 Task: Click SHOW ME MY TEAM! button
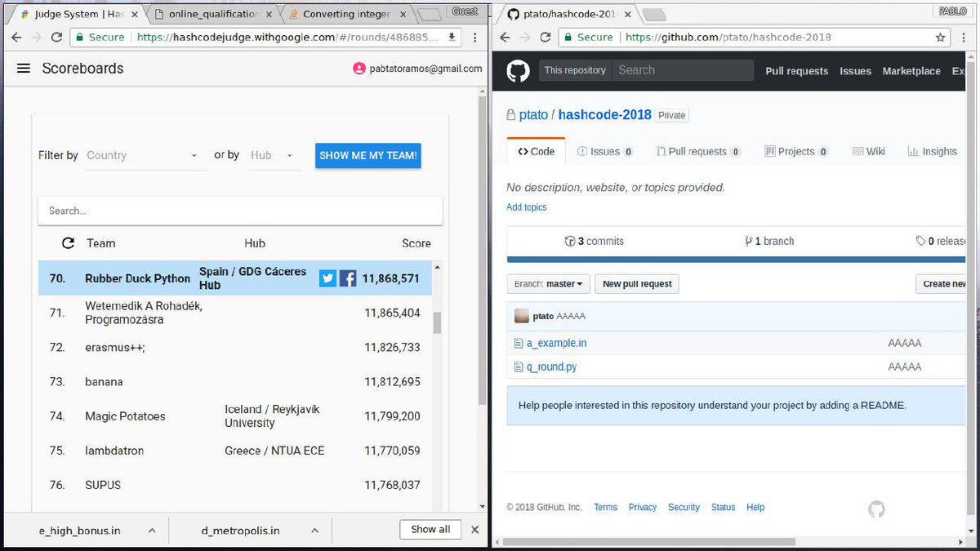[x=368, y=155]
